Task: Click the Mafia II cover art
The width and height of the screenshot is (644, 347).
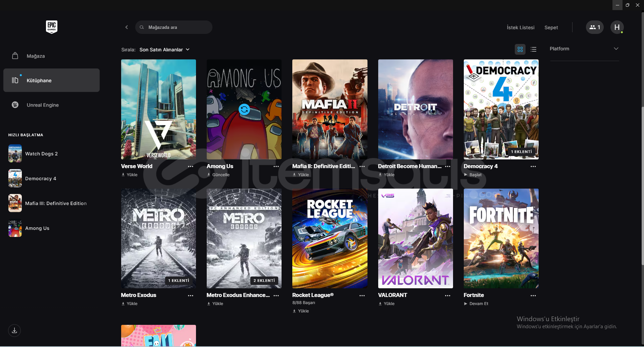Action: [330, 109]
